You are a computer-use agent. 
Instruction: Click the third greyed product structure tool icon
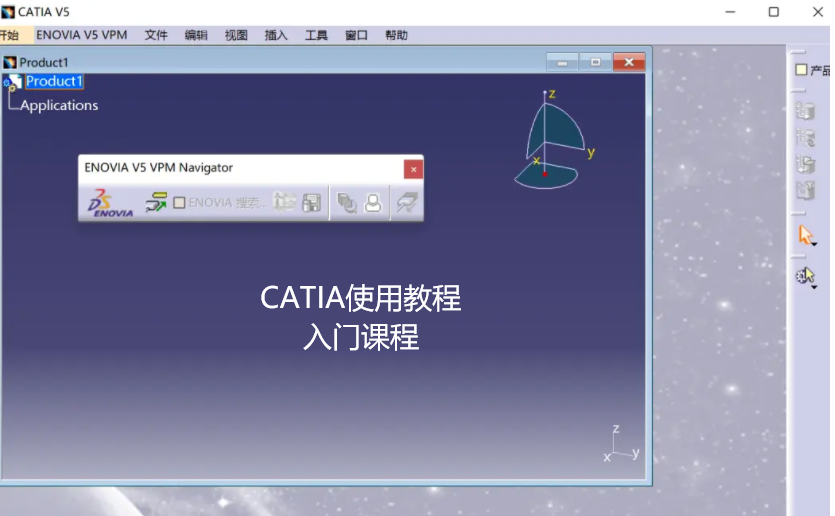pos(805,163)
